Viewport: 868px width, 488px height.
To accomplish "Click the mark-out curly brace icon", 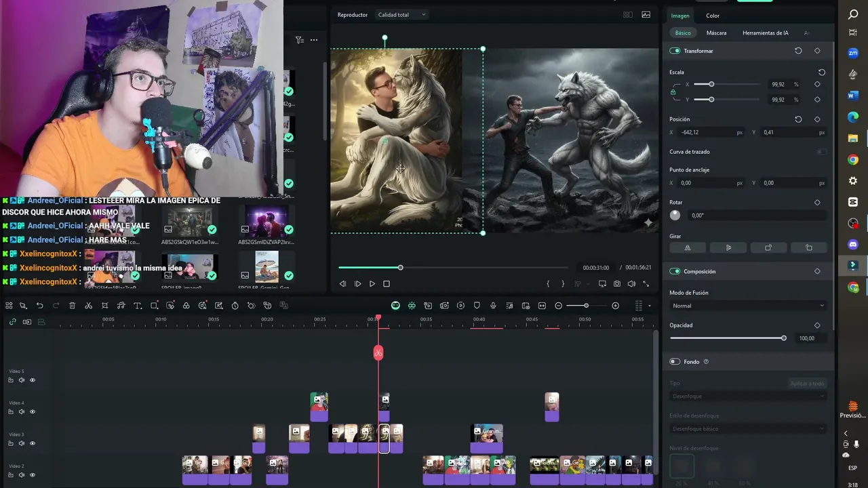I will (x=562, y=284).
